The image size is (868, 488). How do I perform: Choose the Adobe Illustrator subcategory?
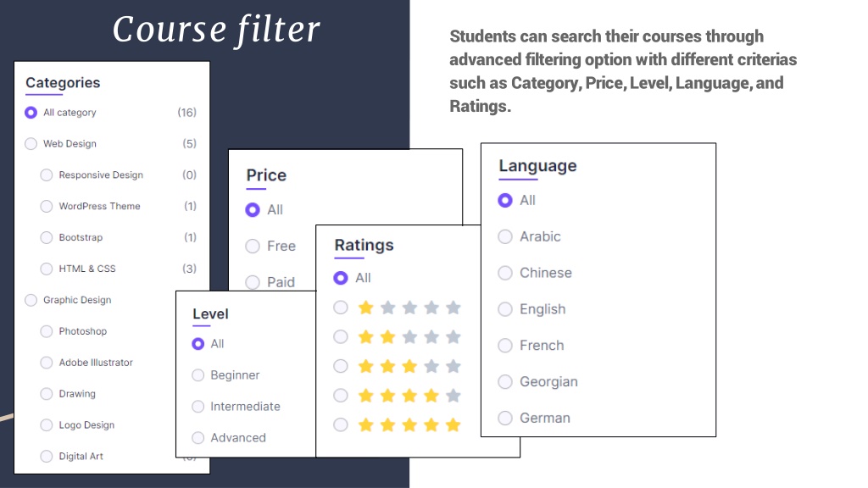pyautogui.click(x=47, y=363)
